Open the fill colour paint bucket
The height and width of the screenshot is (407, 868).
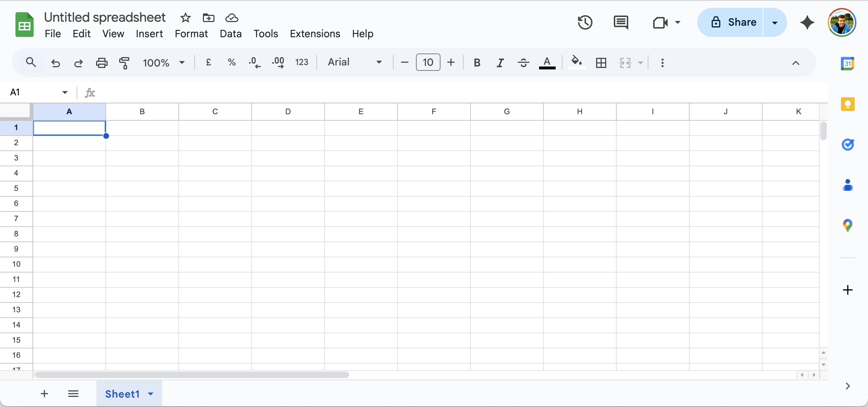[x=576, y=62]
